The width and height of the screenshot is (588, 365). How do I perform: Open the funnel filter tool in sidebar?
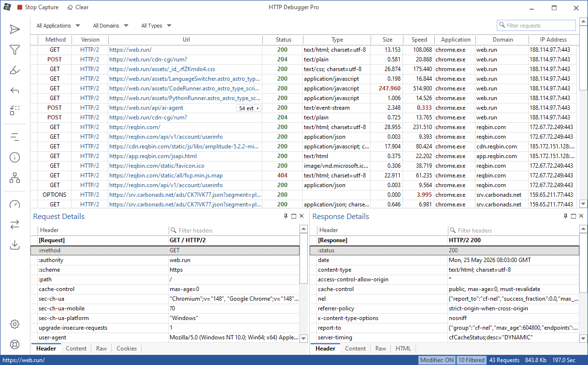point(15,50)
